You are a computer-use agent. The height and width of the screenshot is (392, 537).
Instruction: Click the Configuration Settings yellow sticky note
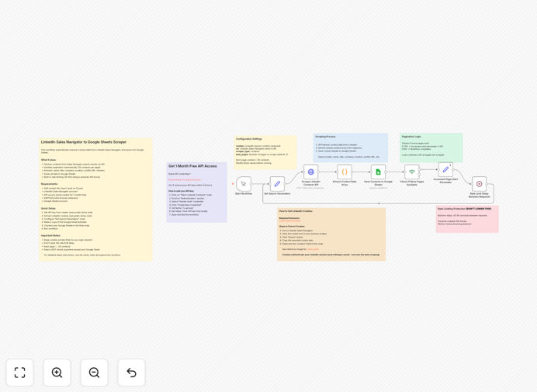265,152
